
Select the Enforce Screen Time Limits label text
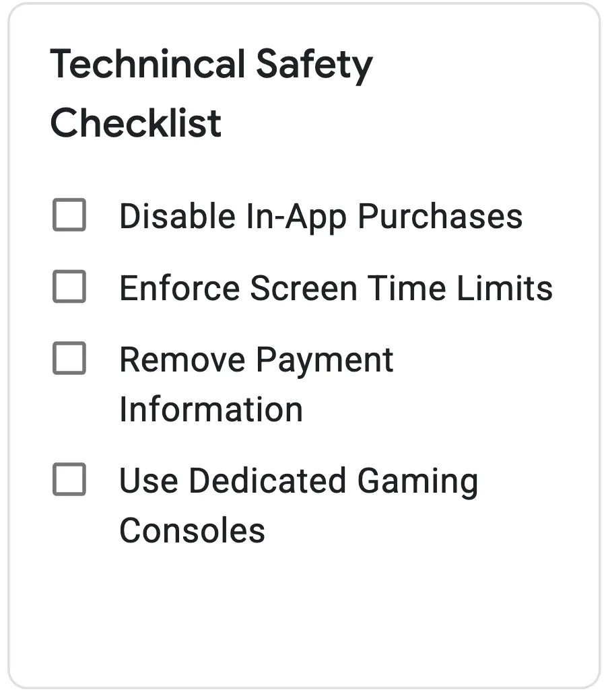tap(335, 288)
